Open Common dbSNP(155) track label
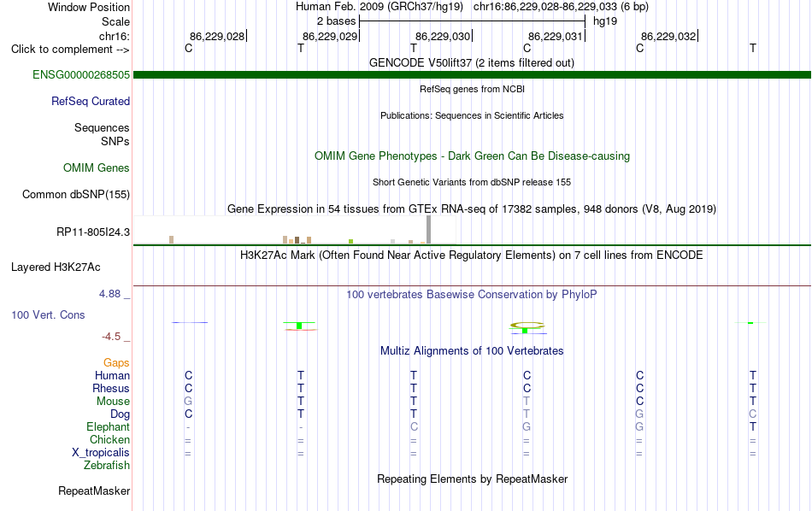 pos(75,194)
